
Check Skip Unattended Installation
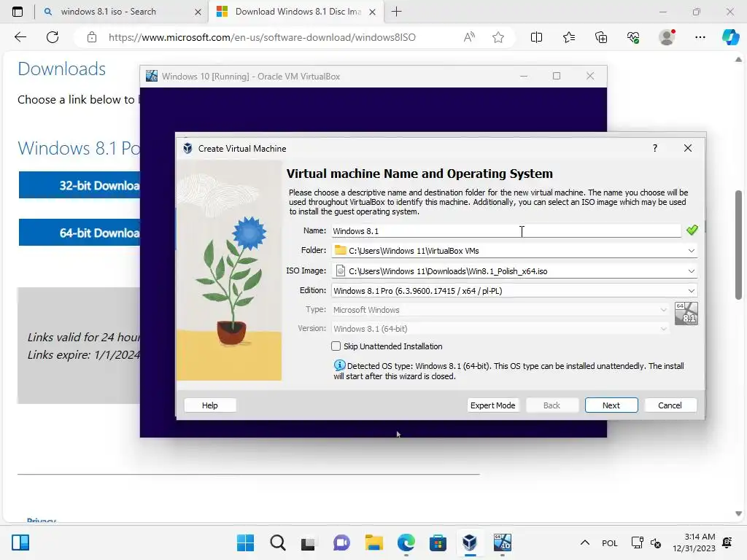tap(336, 346)
